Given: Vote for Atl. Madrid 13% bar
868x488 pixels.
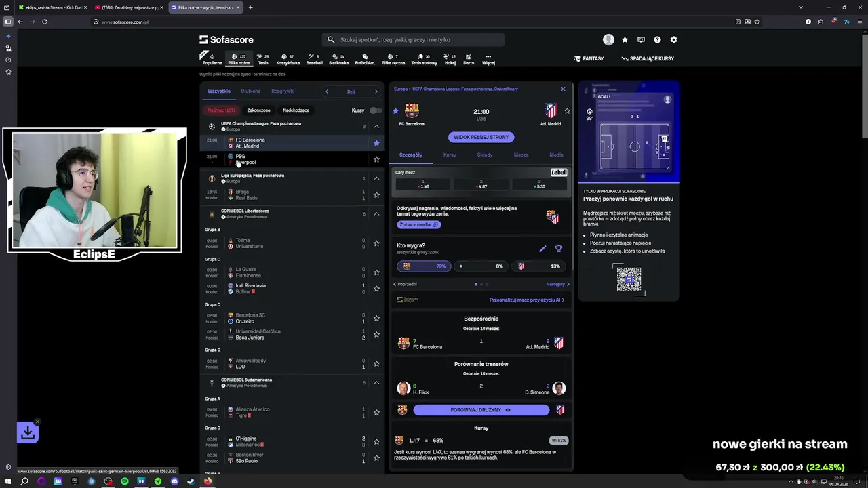Looking at the screenshot, I should pos(538,266).
